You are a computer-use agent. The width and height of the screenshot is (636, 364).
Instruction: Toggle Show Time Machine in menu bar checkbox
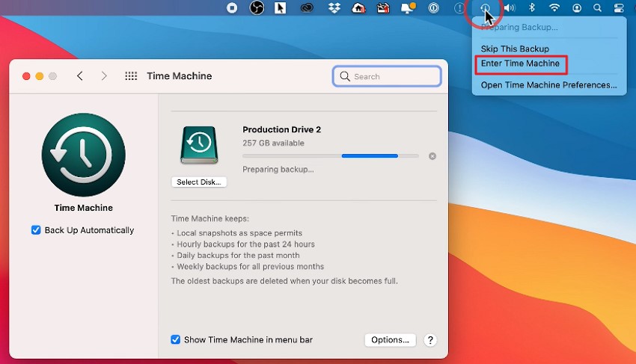click(x=176, y=339)
